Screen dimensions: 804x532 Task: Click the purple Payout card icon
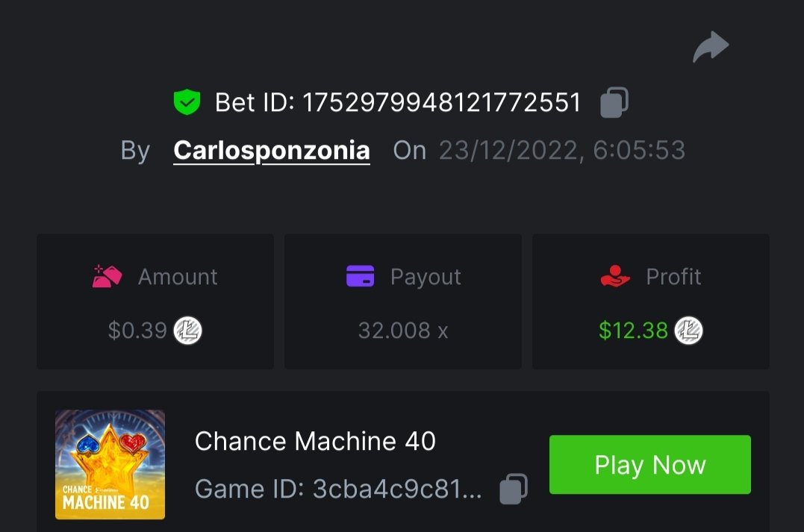pos(360,277)
